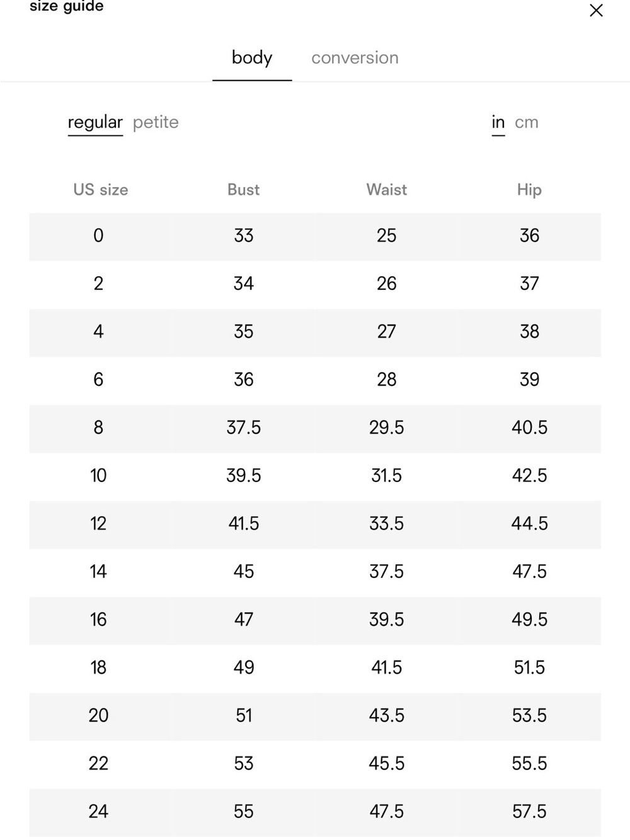Close the size guide with X icon

tap(596, 10)
